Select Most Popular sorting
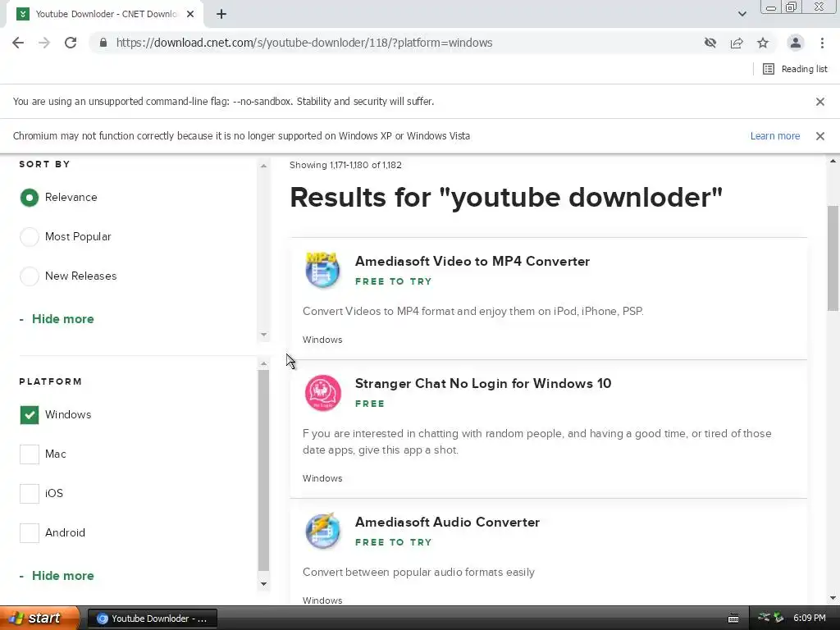This screenshot has height=630, width=840. click(30, 237)
